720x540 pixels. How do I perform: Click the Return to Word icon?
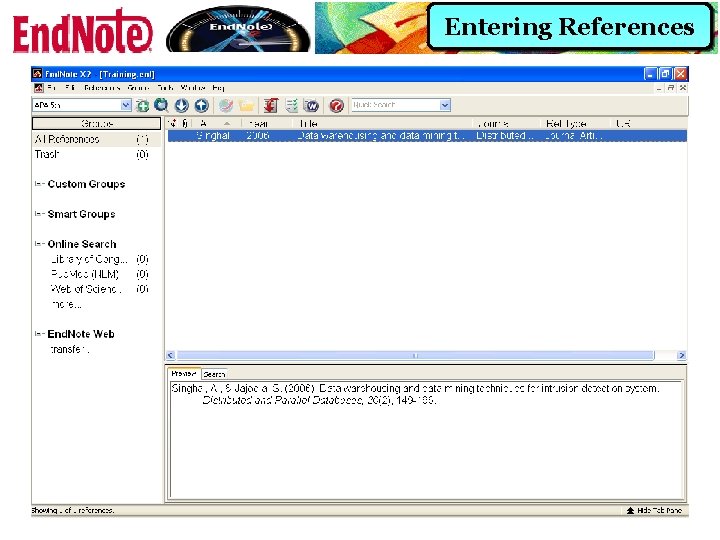click(311, 106)
